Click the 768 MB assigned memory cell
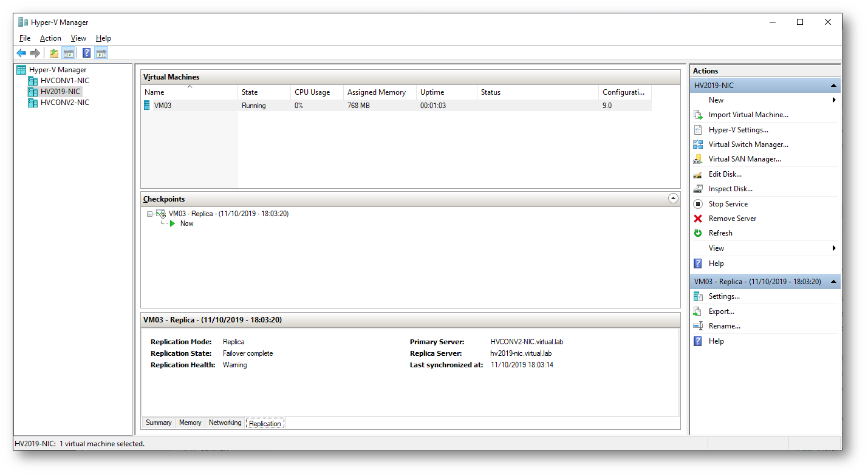 [358, 106]
